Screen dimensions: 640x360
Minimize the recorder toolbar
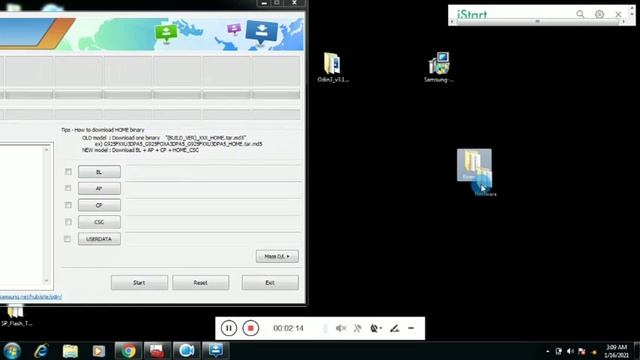tap(411, 328)
